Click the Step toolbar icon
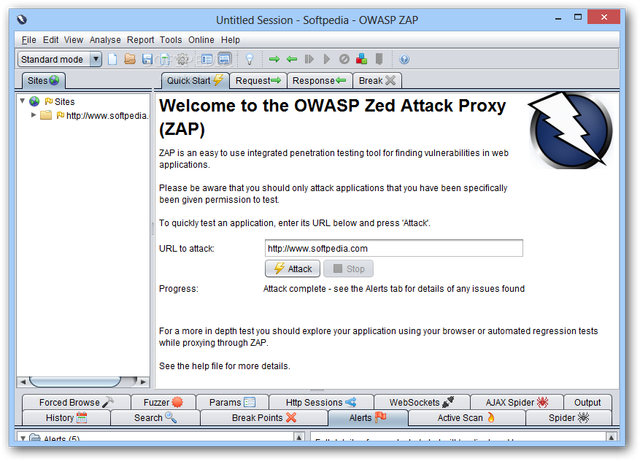Screen dimensions: 640x461 click(x=309, y=60)
